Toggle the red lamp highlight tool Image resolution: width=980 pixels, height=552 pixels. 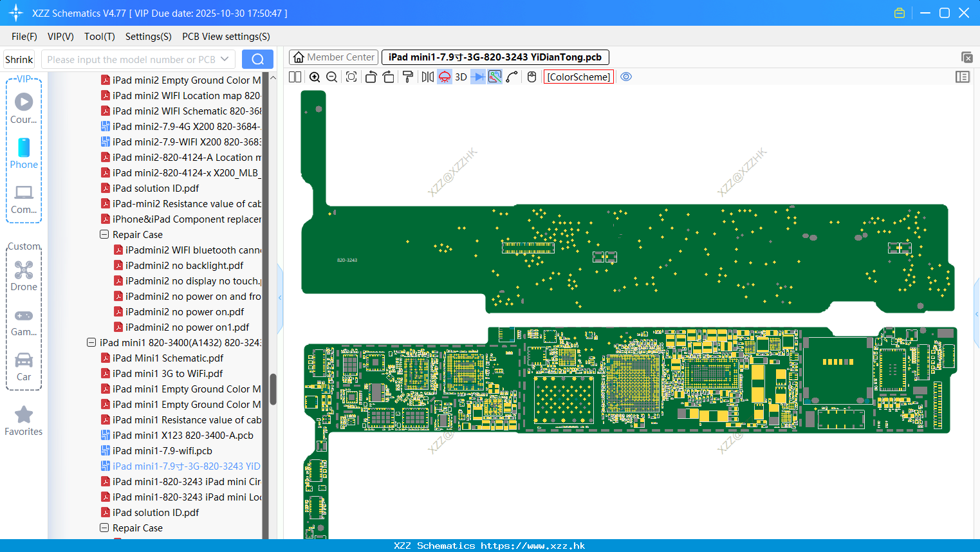coord(445,77)
